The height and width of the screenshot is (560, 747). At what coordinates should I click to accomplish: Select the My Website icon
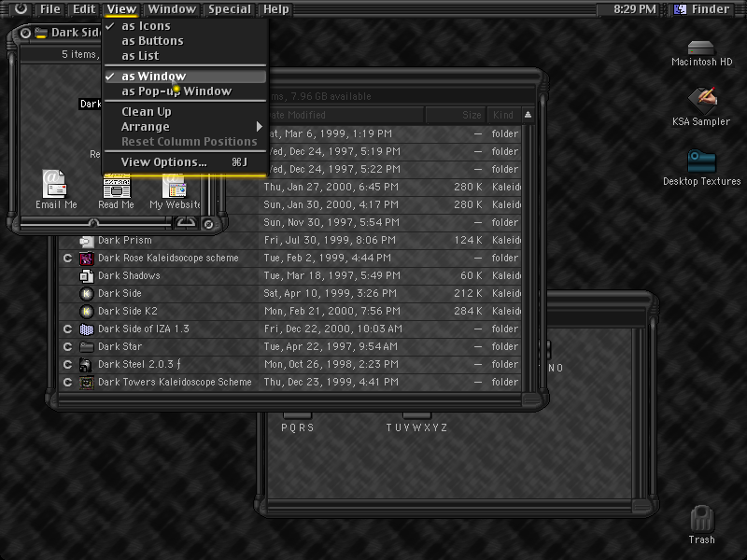click(x=174, y=187)
